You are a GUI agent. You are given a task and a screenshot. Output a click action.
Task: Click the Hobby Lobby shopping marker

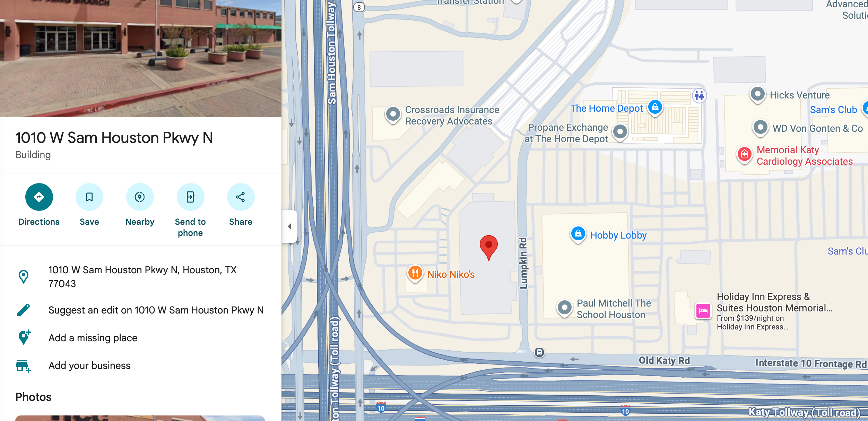click(x=578, y=234)
